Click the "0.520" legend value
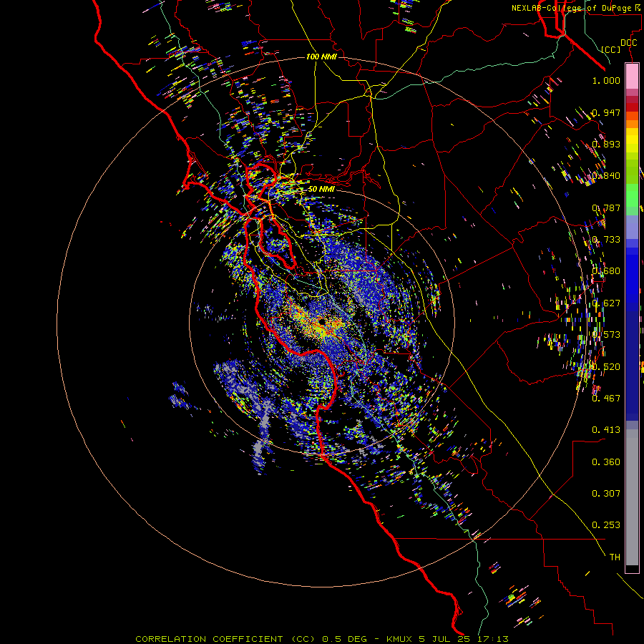 pos(606,367)
